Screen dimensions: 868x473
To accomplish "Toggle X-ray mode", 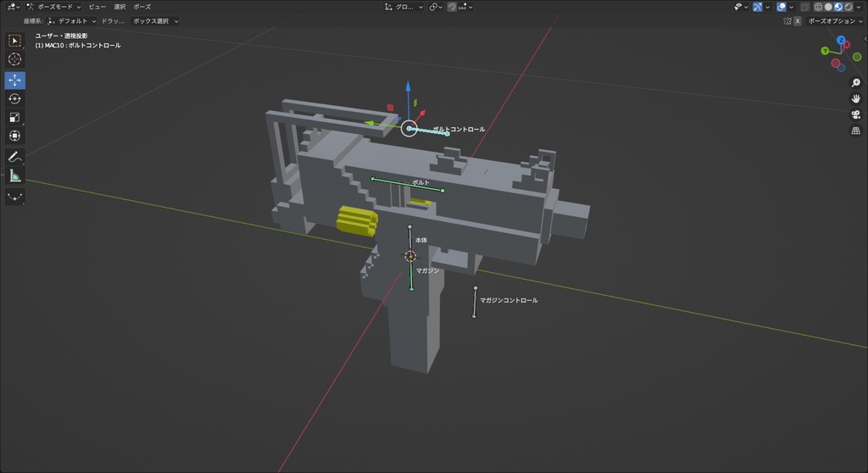I will 805,7.
